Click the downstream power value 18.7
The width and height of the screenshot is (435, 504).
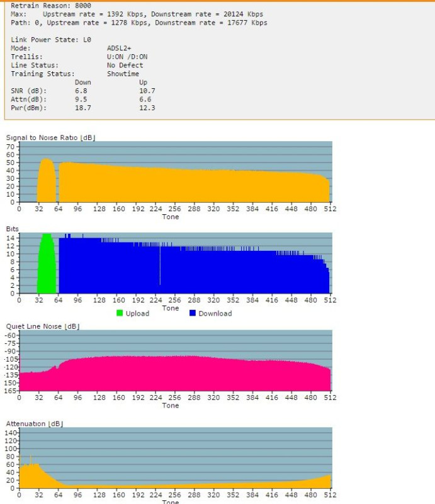[83, 108]
